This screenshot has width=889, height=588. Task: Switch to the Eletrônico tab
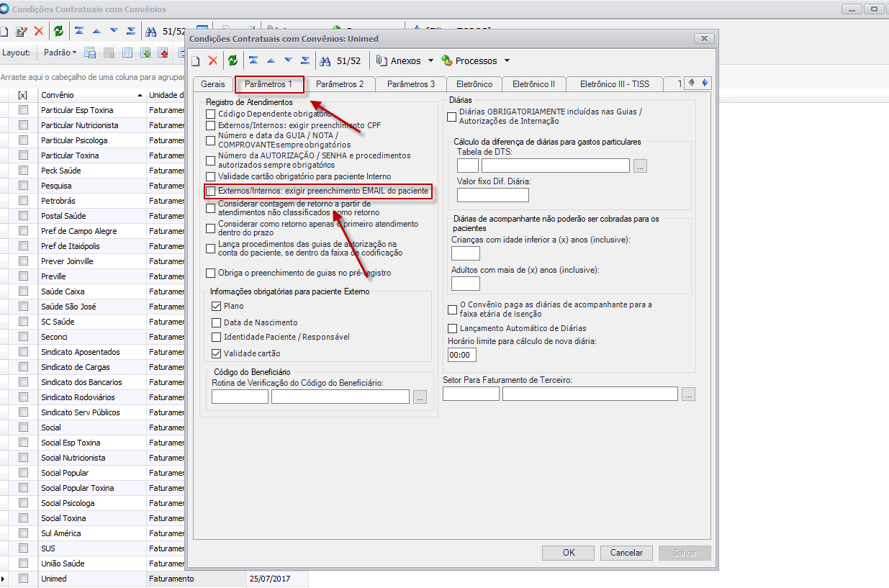tap(474, 84)
